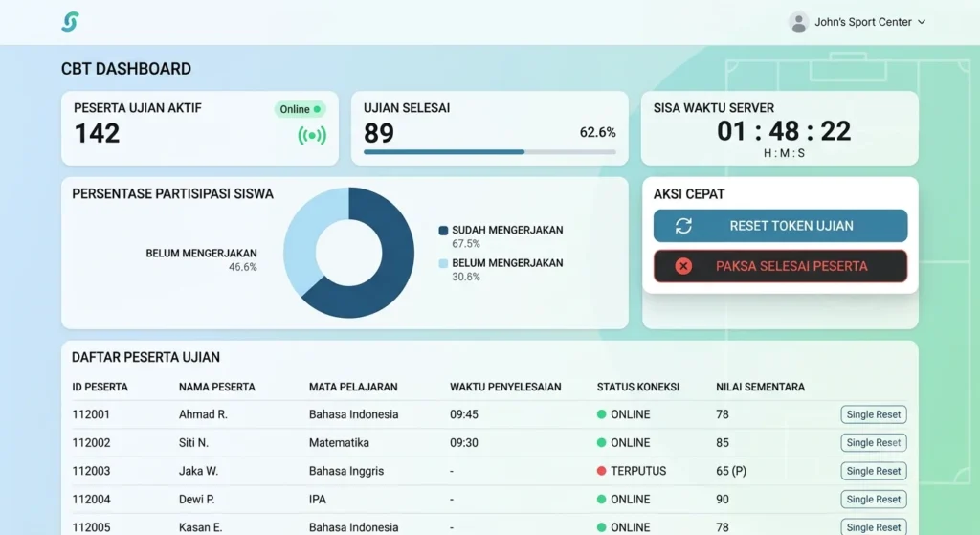This screenshot has width=980, height=535.
Task: Click the CBT Dashboard heading
Action: [x=126, y=69]
